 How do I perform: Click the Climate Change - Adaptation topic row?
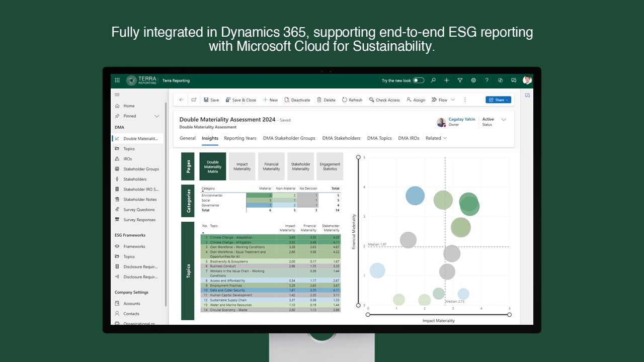pos(271,237)
